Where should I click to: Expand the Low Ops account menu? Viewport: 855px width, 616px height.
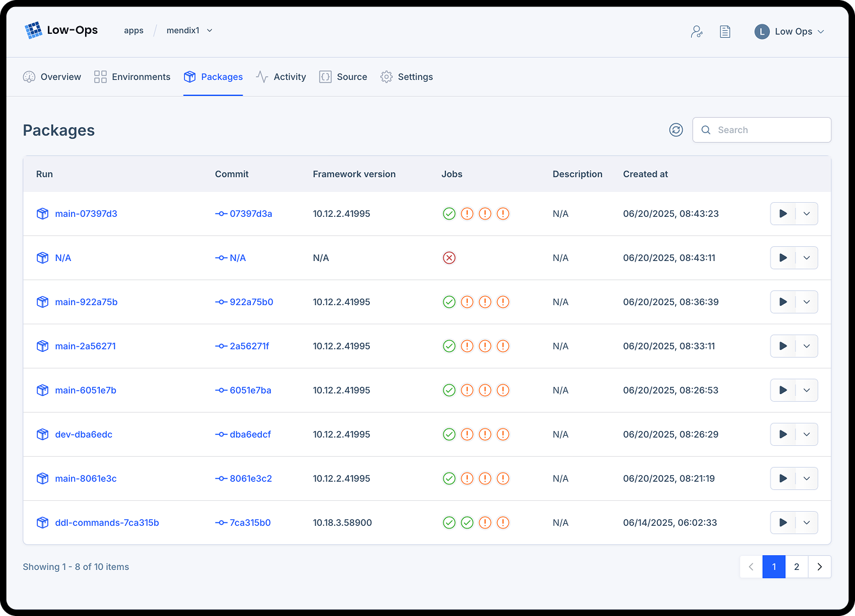pyautogui.click(x=790, y=31)
